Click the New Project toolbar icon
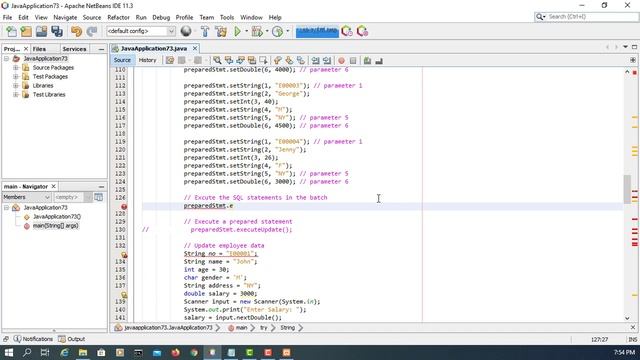Viewport: 640px width, 360px height. tap(26, 31)
